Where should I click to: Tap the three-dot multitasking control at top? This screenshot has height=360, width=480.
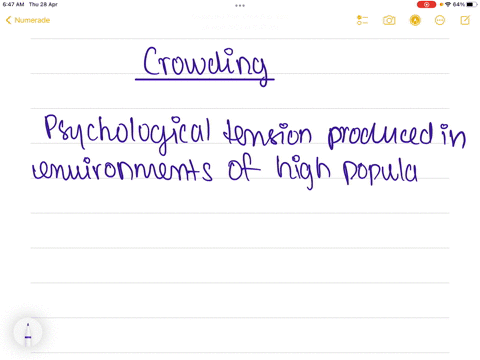(x=240, y=5)
